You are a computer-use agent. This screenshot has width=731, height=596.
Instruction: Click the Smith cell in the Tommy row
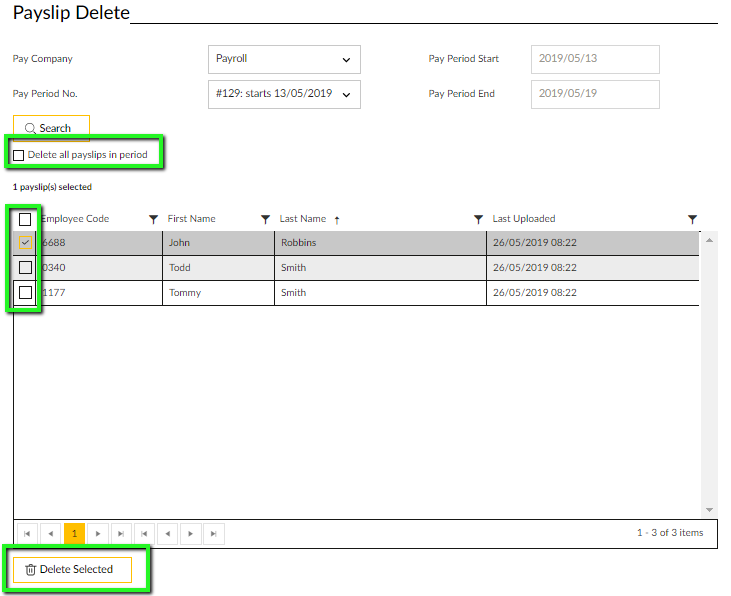click(380, 293)
